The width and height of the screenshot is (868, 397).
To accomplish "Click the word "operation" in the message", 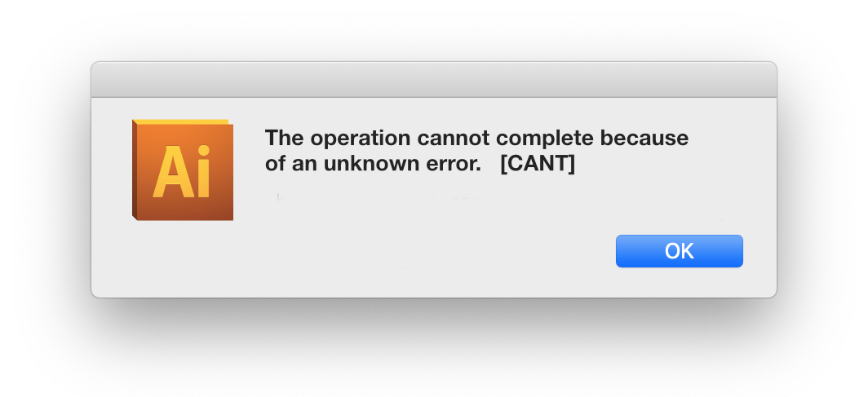I will click(x=361, y=139).
